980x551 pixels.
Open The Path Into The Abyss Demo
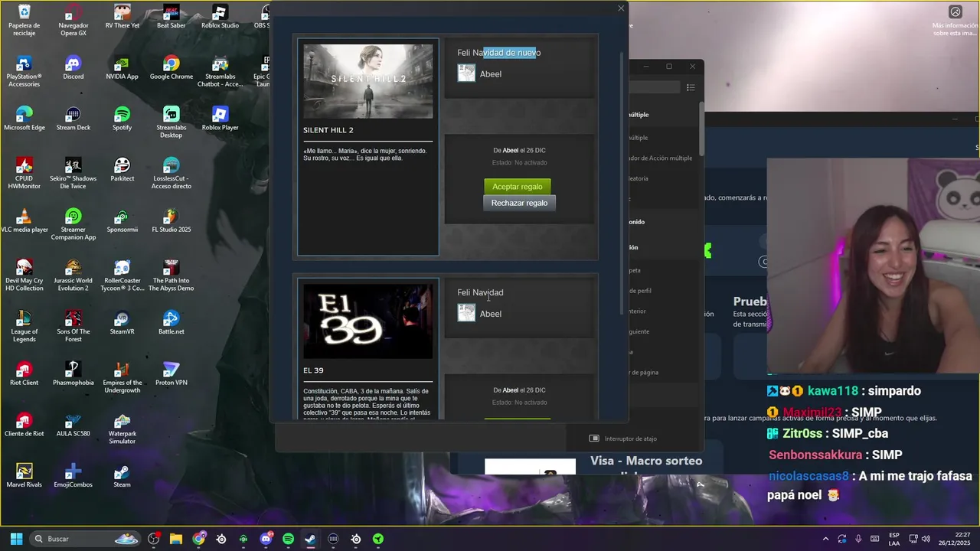(171, 275)
